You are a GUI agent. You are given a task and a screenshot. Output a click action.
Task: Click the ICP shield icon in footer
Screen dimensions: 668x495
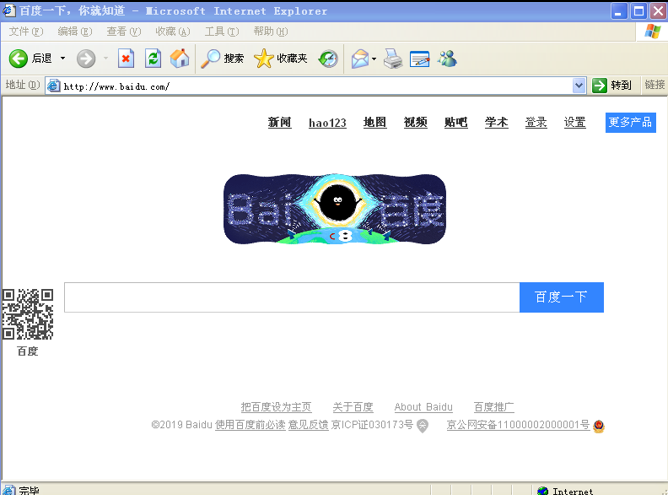click(x=422, y=426)
